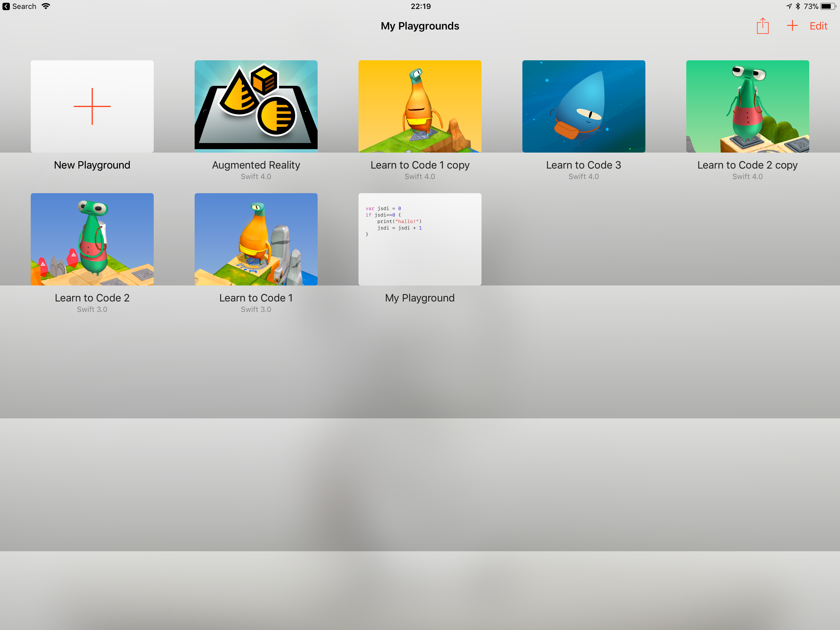This screenshot has width=840, height=630.
Task: Tap the Bluetooth icon in the status bar
Action: click(798, 6)
